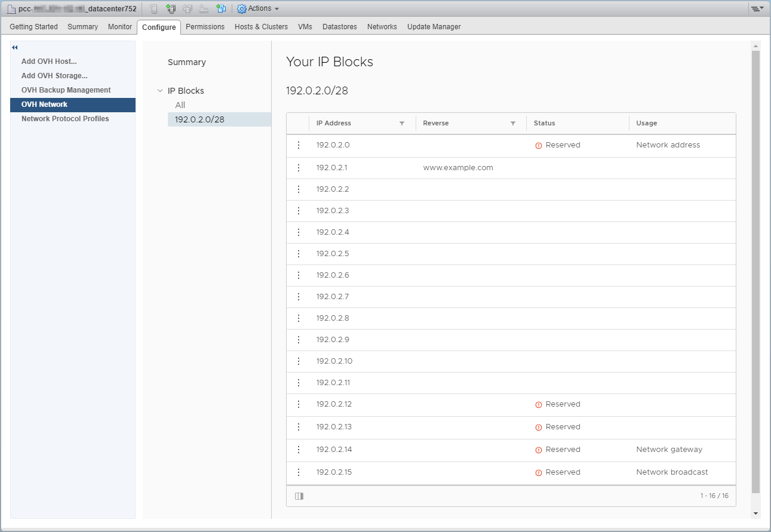This screenshot has height=532, width=771.
Task: Open the filter for IP Address column
Action: coord(402,124)
